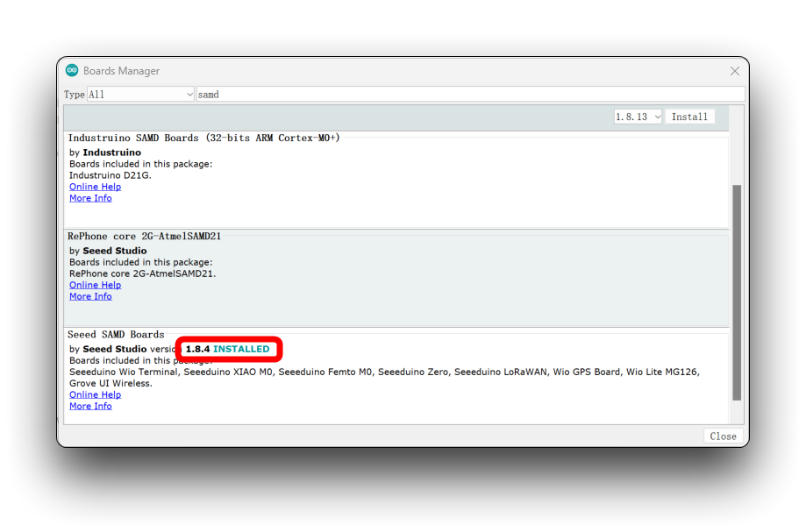
Task: Open Online Help for RePhone core 2G-AtmelSAMD21
Action: click(95, 285)
